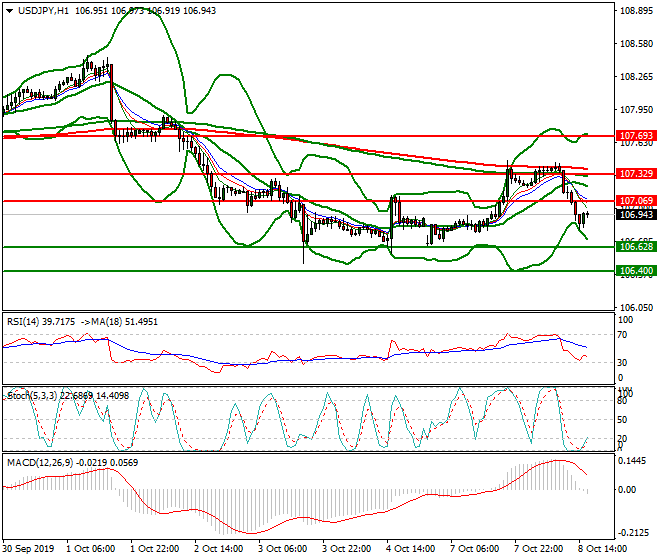This screenshot has width=660, height=560.
Task: Select the 3 Oct 22:00 time axis label
Action: [x=346, y=549]
